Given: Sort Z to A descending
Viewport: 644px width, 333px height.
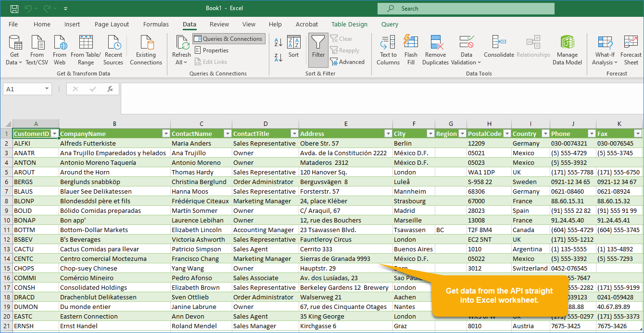Looking at the screenshot, I should point(278,58).
